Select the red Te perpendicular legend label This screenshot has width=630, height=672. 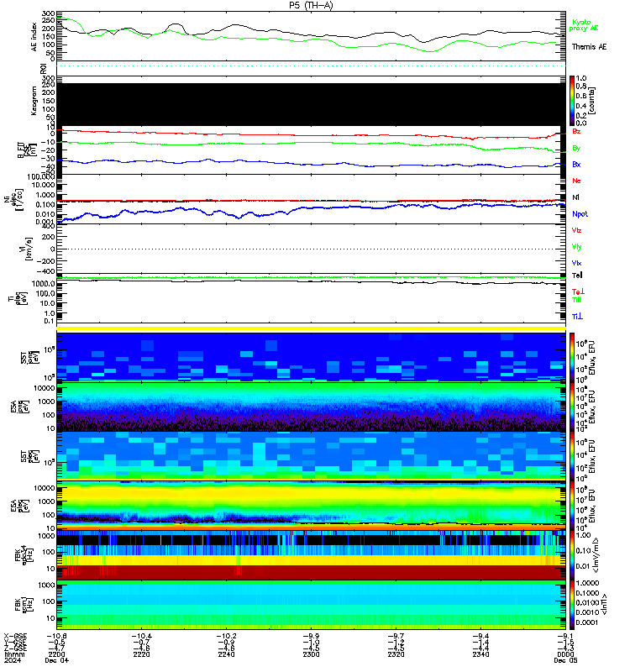pos(578,291)
